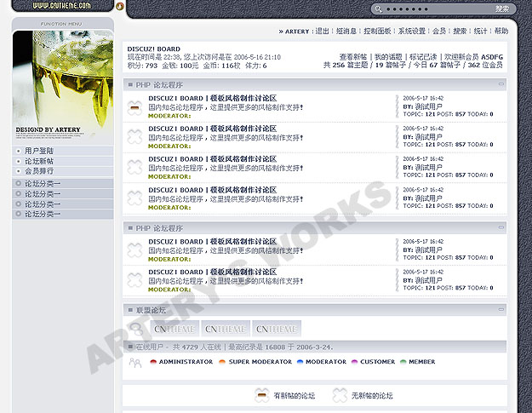Open 系统设置 in the top navigation
This screenshot has height=413, width=532.
coord(412,31)
